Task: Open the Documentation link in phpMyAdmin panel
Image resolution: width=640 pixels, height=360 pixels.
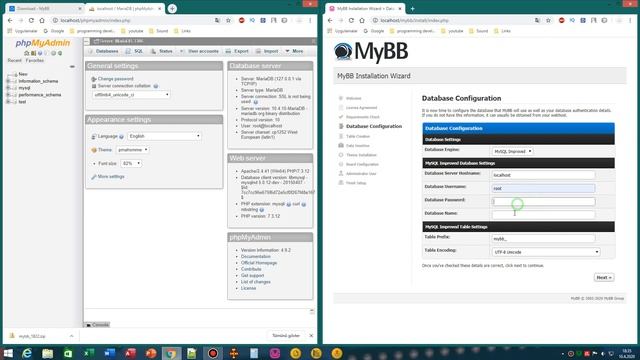Action: tap(256, 257)
